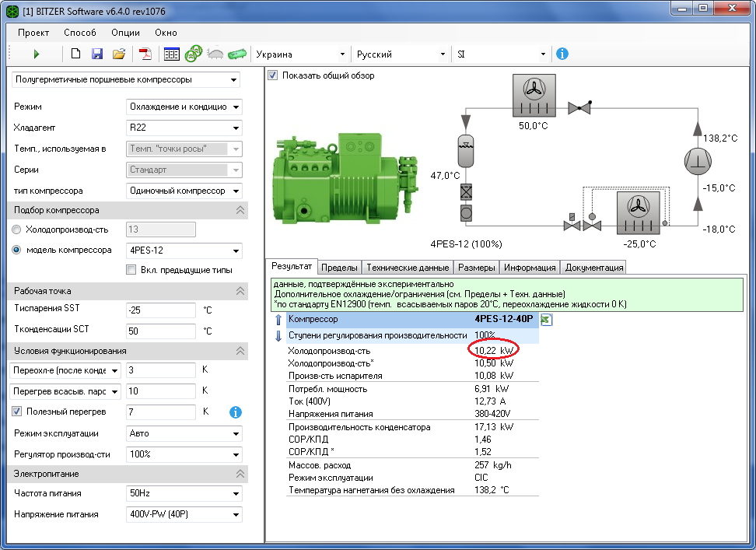
Task: Open the table view icon in toolbar
Action: point(171,54)
